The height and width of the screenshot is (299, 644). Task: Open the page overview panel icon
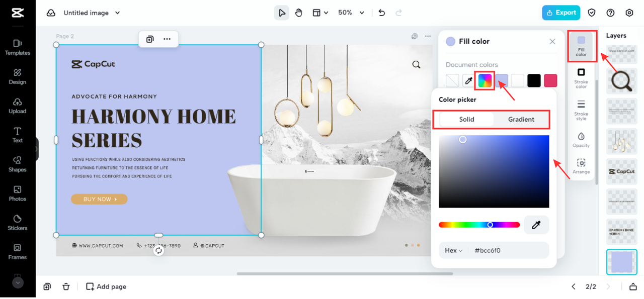pos(633,286)
